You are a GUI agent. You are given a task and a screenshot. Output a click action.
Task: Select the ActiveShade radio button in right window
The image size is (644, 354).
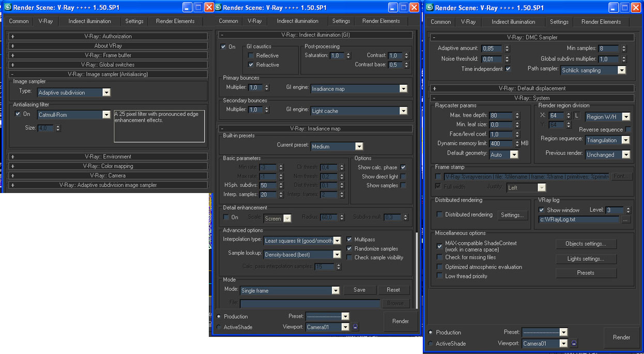(x=431, y=344)
